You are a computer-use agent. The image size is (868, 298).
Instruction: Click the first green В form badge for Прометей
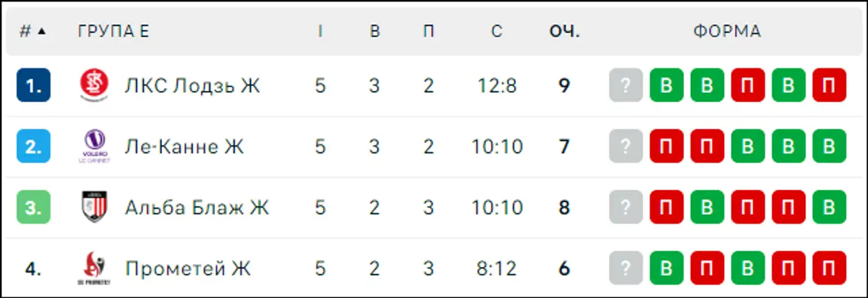666,268
